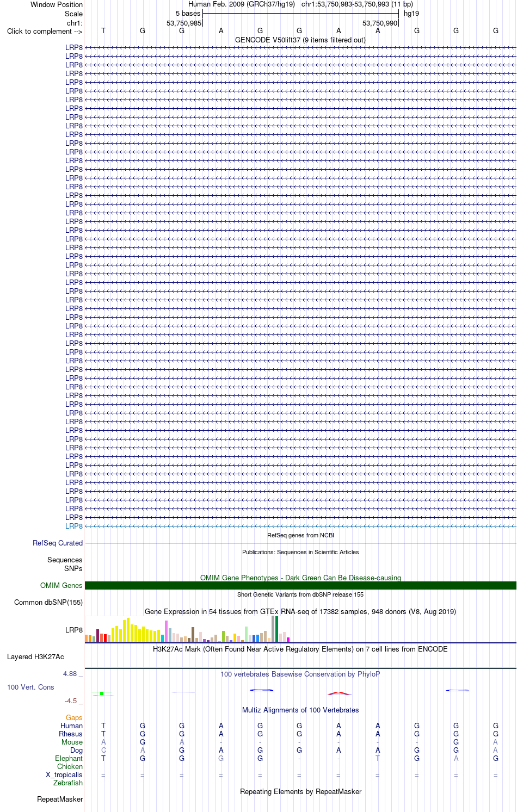The height and width of the screenshot is (812, 517).
Task: Open the GTEx Gene Expression track title
Action: (300, 611)
